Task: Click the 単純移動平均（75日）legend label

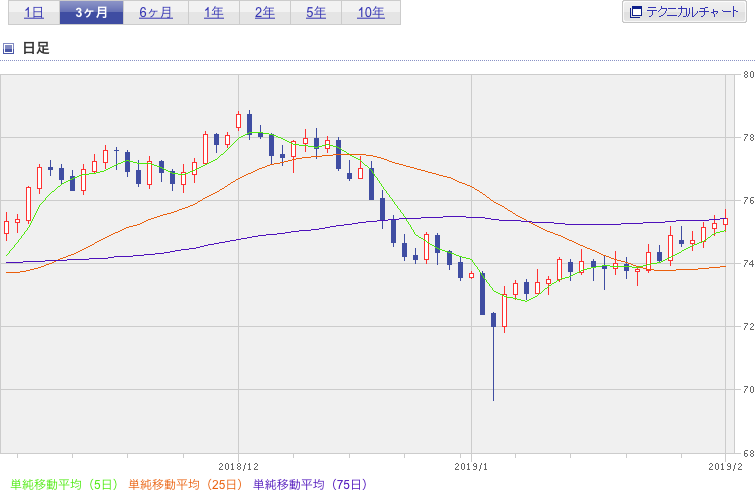Action: coord(310,484)
